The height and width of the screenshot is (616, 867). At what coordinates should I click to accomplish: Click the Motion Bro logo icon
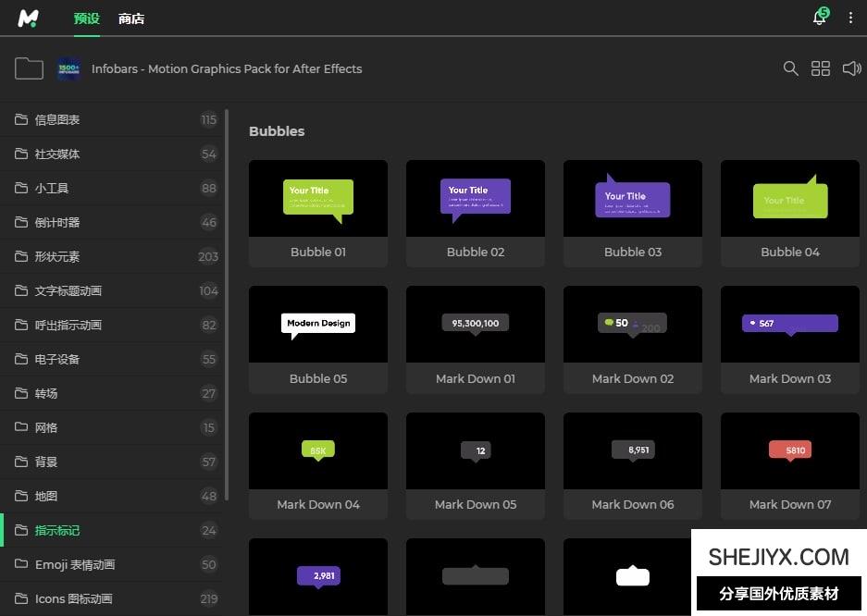[x=29, y=18]
